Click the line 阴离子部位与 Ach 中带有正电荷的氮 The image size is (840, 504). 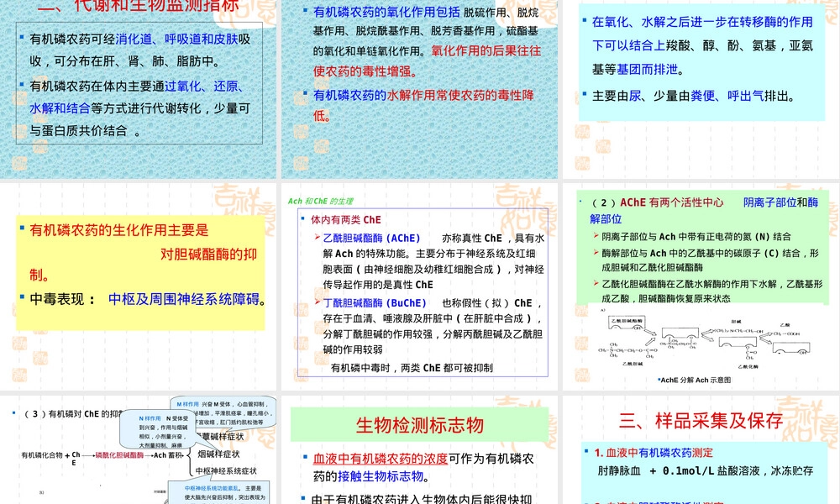696,237
